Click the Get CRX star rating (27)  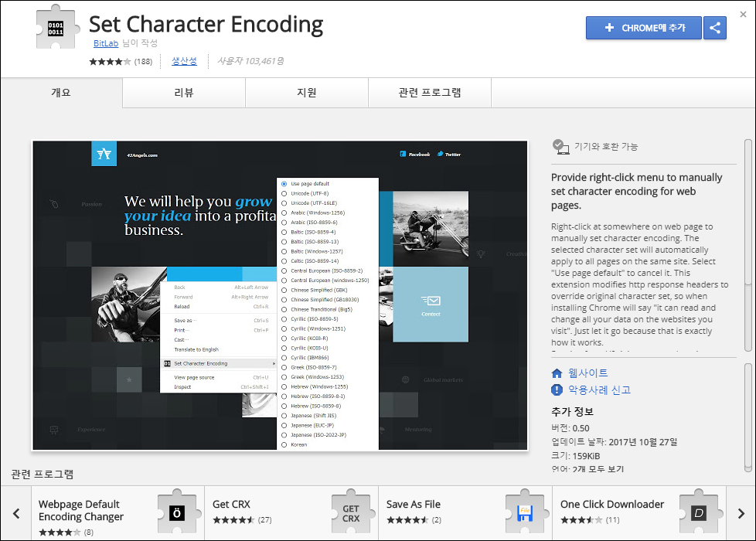(x=242, y=520)
